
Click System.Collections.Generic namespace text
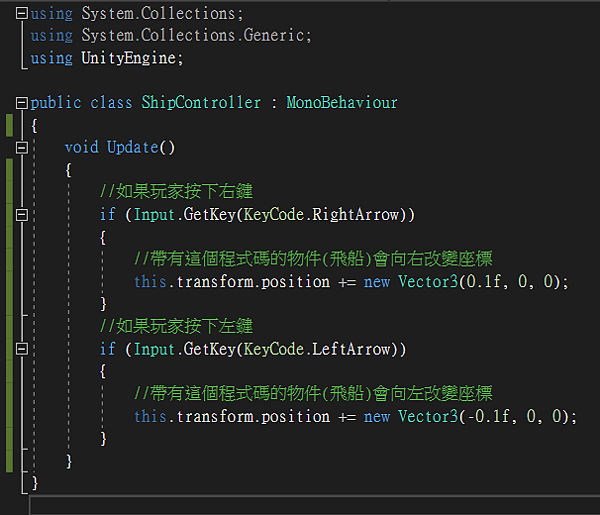[193, 36]
